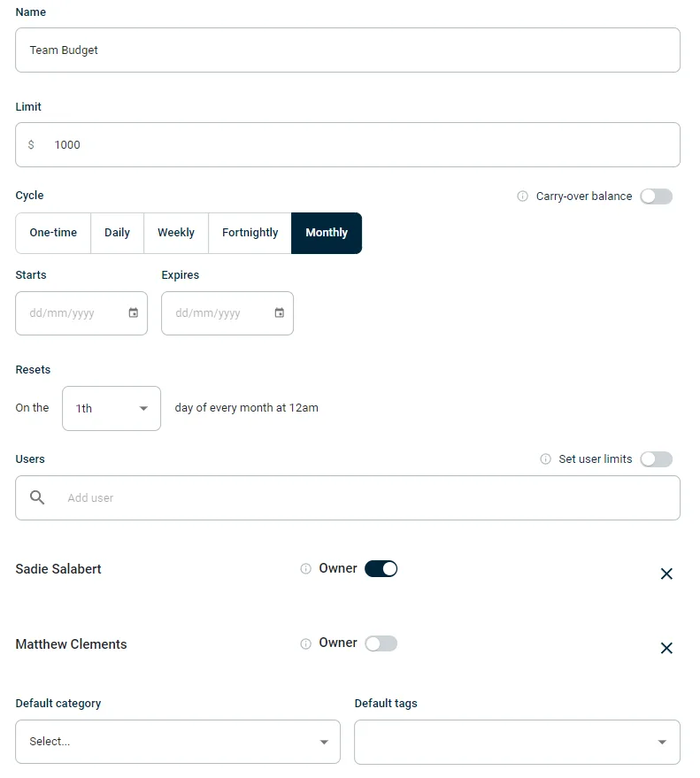Expand the Default tags dropdown

517,742
